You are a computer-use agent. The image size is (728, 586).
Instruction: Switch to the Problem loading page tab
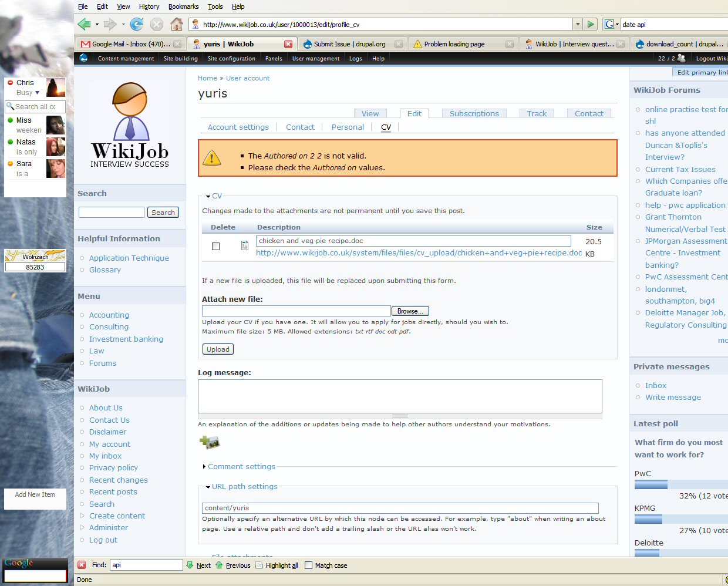click(463, 44)
